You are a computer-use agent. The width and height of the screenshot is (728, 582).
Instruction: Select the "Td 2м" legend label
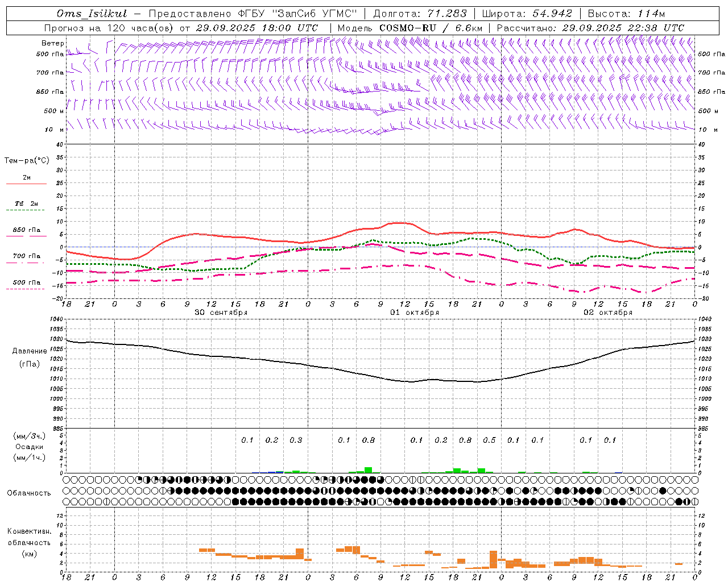click(27, 203)
